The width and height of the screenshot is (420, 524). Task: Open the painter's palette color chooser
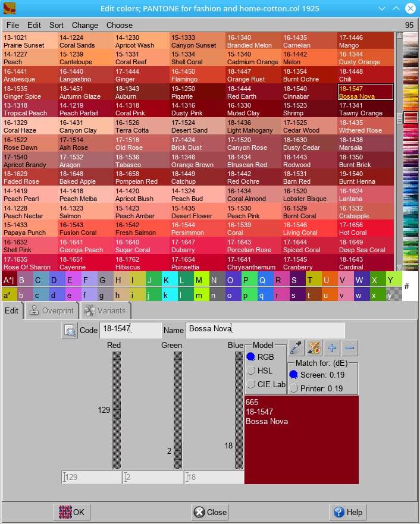coord(314,348)
